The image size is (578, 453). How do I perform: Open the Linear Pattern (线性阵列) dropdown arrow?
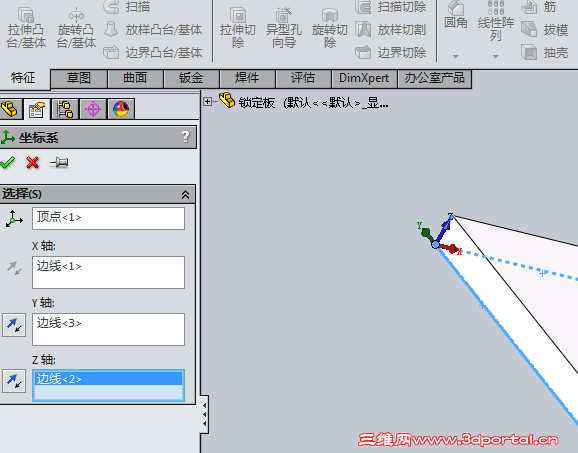[496, 56]
